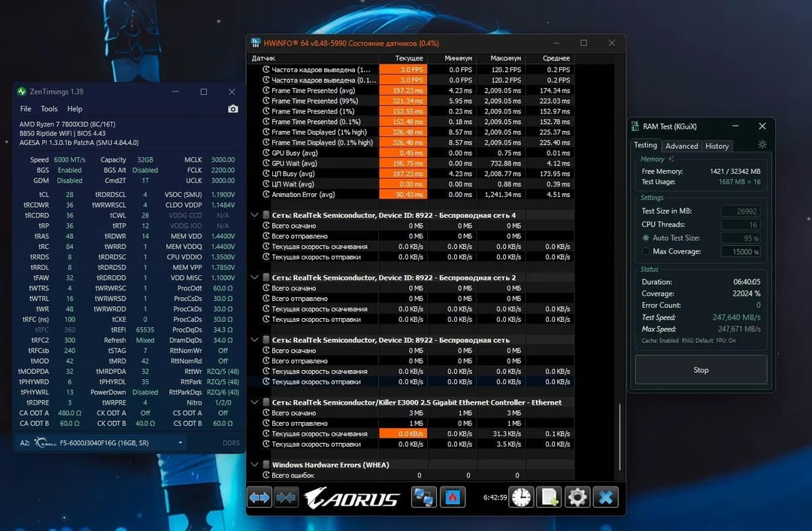
Task: Select the Frame Time Displayed (1% high) row
Action: (411, 132)
